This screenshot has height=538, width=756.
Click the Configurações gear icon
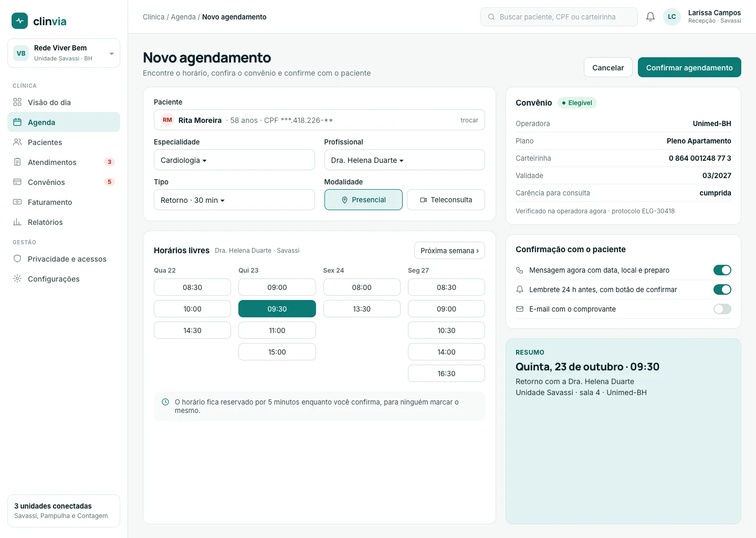click(x=17, y=278)
